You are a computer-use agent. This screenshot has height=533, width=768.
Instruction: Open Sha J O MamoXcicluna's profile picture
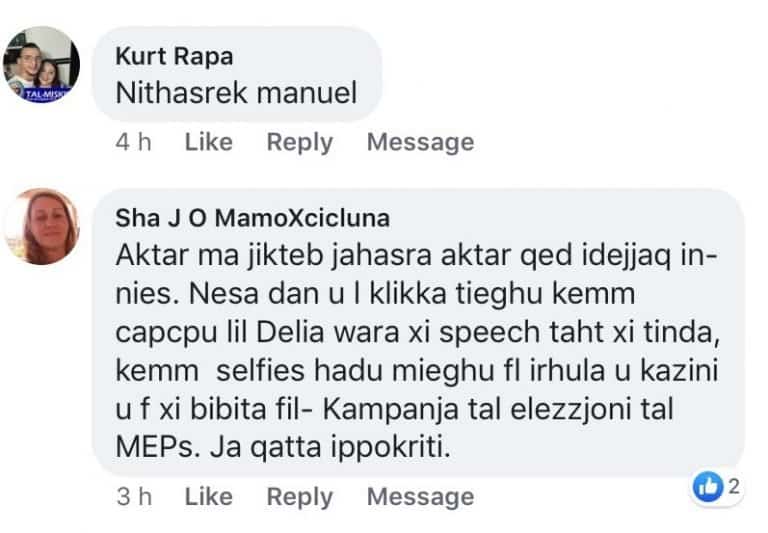41,226
